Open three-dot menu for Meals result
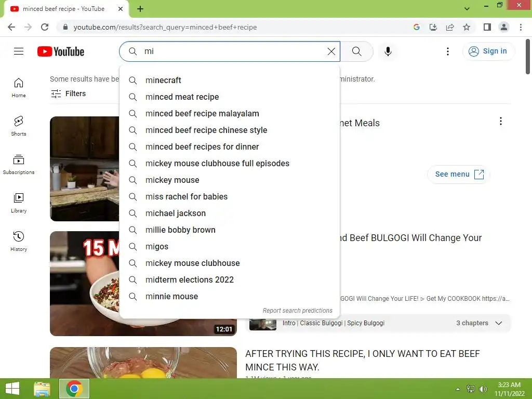 click(x=500, y=122)
